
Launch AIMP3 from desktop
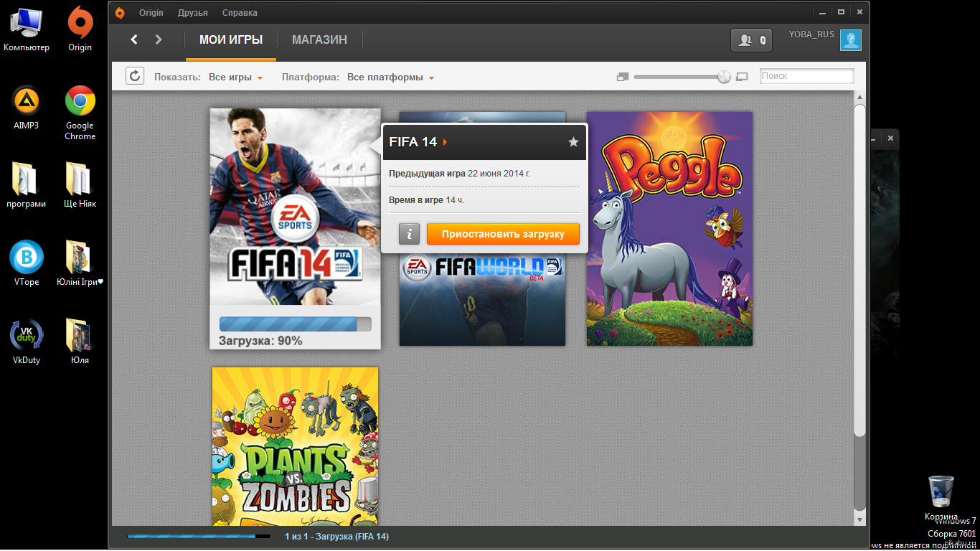click(27, 108)
